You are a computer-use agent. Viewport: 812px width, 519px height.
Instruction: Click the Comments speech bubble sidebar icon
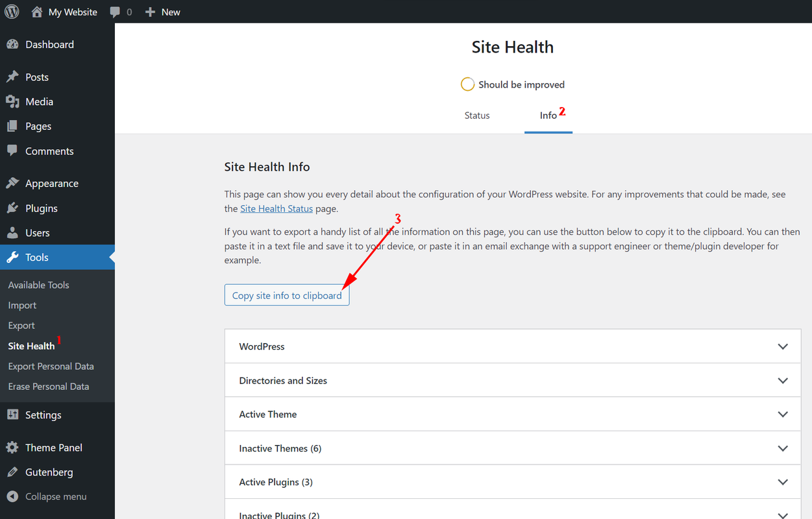[12, 151]
